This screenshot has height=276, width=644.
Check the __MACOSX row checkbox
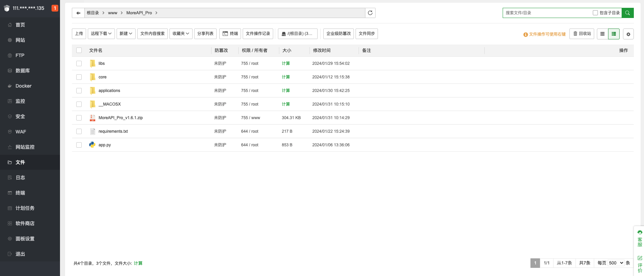coord(79,104)
